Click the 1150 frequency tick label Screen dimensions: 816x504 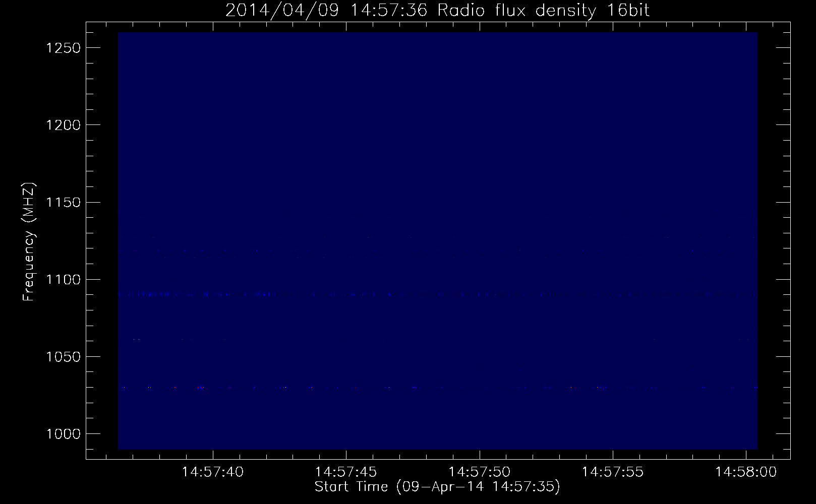pyautogui.click(x=63, y=203)
